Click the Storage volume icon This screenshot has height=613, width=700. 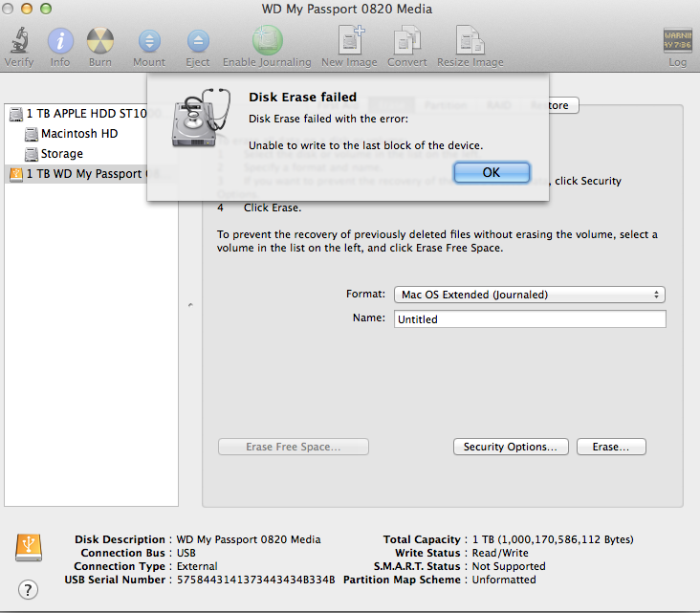tap(32, 154)
